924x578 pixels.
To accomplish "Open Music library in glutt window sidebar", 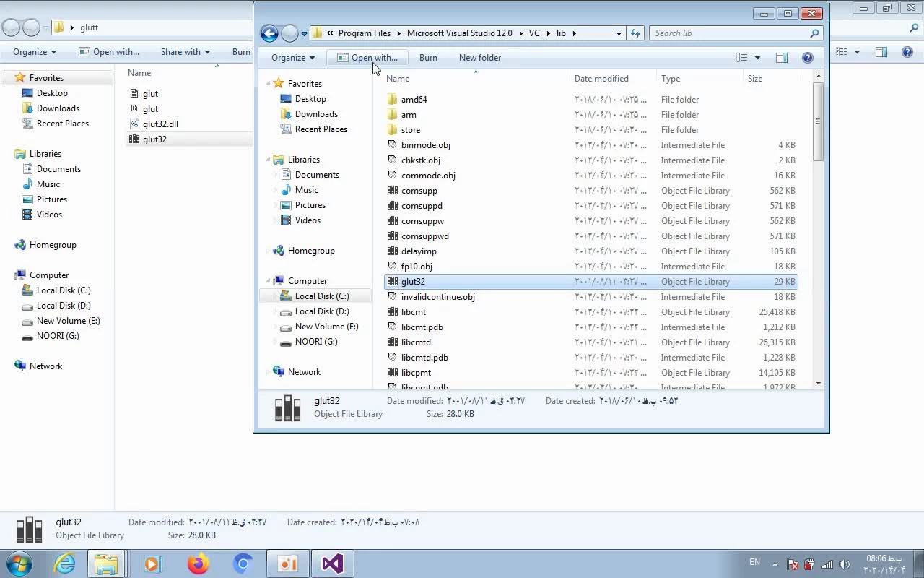I will (x=48, y=184).
